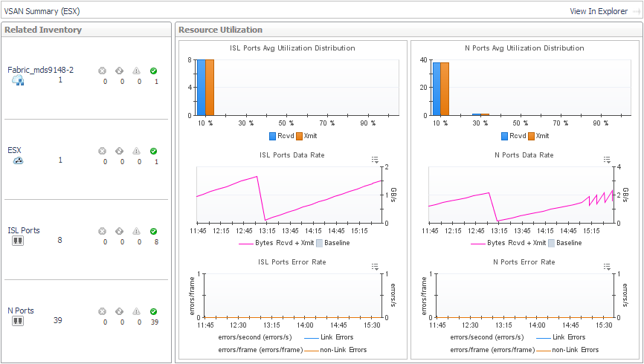
Task: Click the ISL Ports port icon
Action: (18, 241)
